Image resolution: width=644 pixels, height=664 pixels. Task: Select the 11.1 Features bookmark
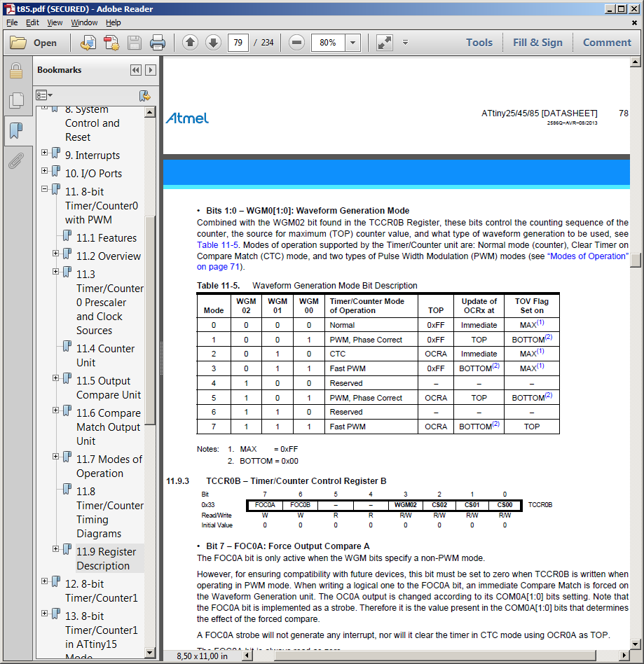107,238
